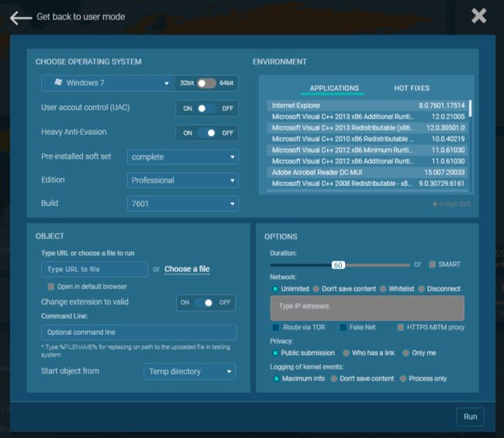This screenshot has width=504, height=438.
Task: Open Pre-installed soft set dropdown
Action: click(x=182, y=157)
